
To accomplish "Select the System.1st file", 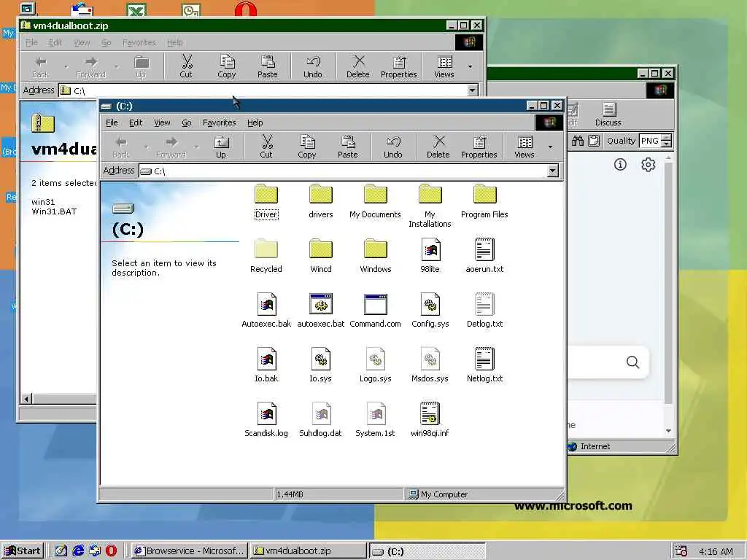I will tap(376, 420).
